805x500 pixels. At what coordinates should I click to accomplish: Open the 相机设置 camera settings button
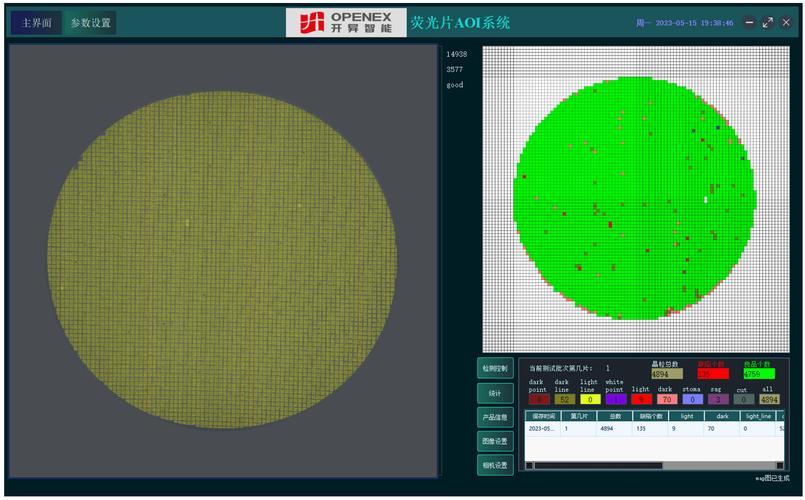[495, 465]
